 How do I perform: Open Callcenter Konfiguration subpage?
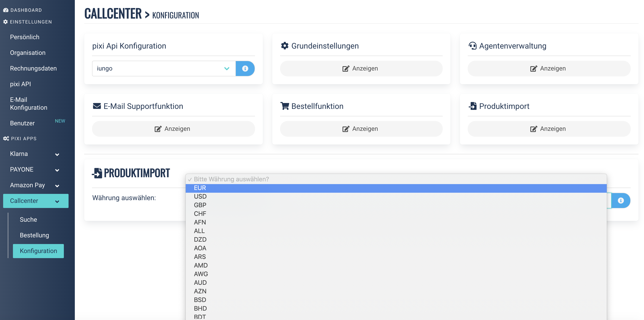pyautogui.click(x=38, y=251)
